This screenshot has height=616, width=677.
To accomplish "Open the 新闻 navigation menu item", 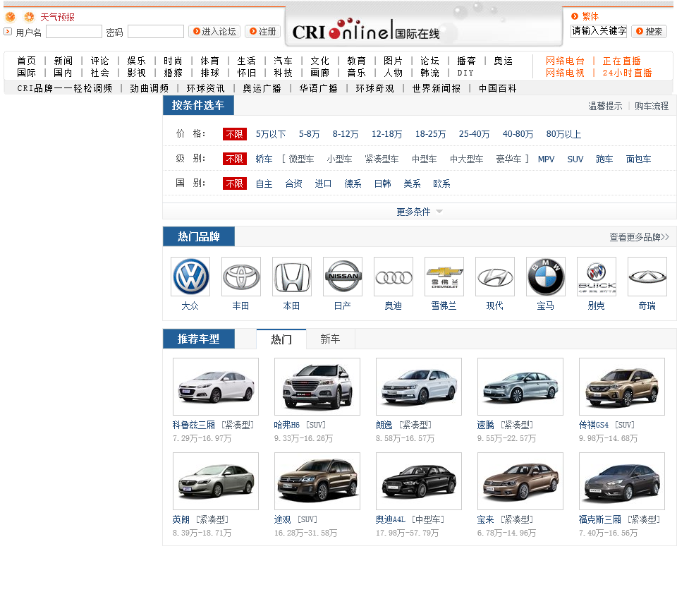I will pos(63,61).
